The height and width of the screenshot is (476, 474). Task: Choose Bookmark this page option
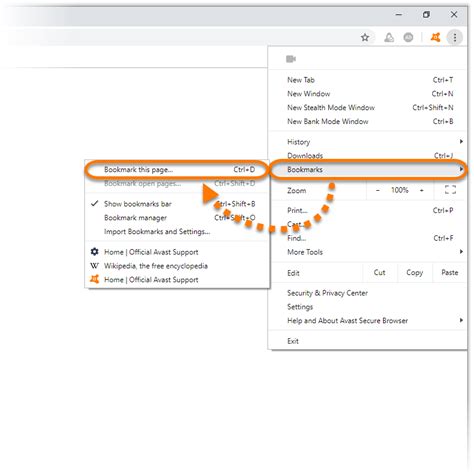pyautogui.click(x=177, y=169)
